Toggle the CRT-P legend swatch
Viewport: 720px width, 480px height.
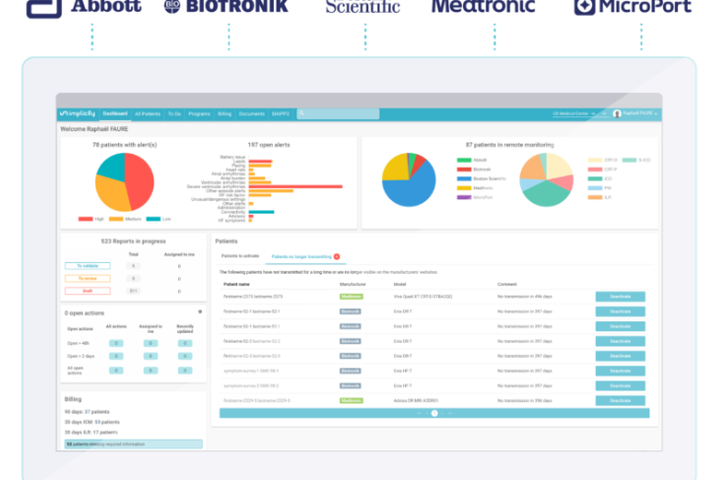tap(595, 169)
